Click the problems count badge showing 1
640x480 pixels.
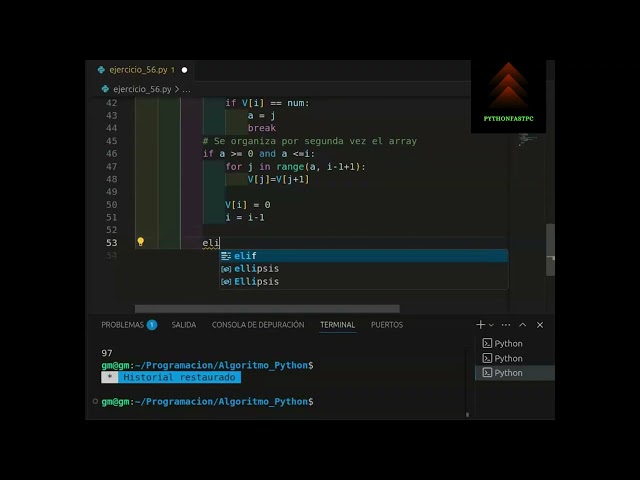152,325
